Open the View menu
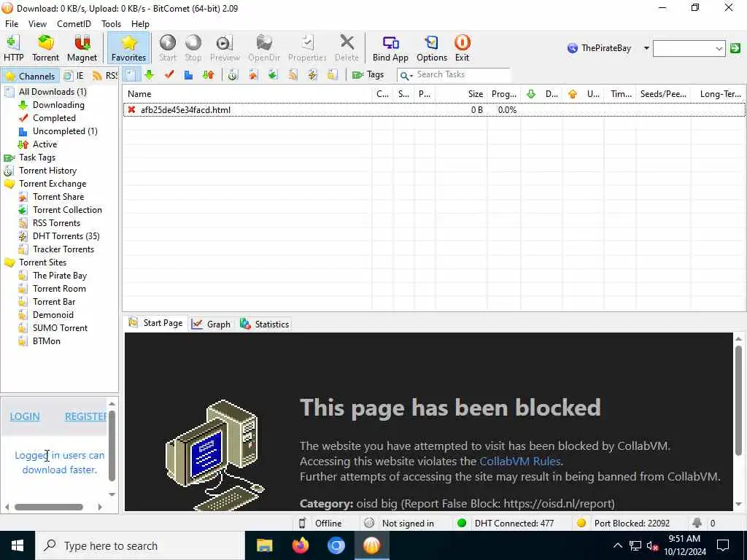Viewport: 747px width, 560px height. [x=37, y=24]
